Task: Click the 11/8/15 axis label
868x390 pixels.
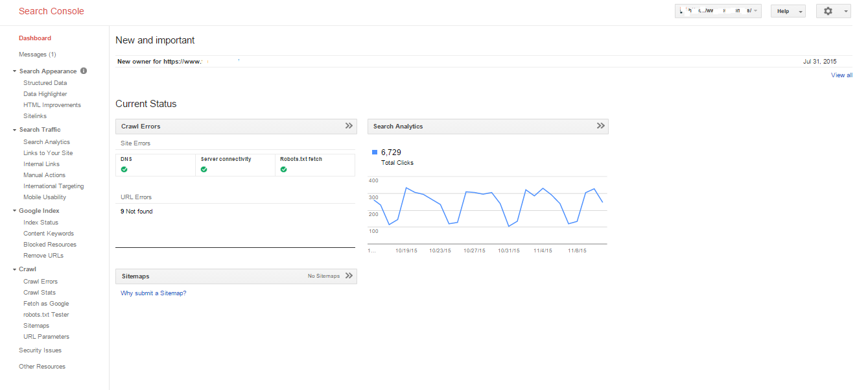Action: (x=577, y=250)
